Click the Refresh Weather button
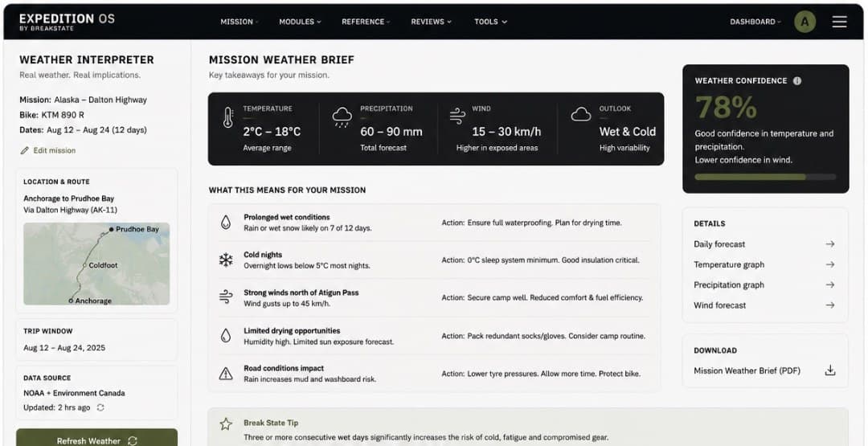The image size is (868, 446). click(97, 437)
